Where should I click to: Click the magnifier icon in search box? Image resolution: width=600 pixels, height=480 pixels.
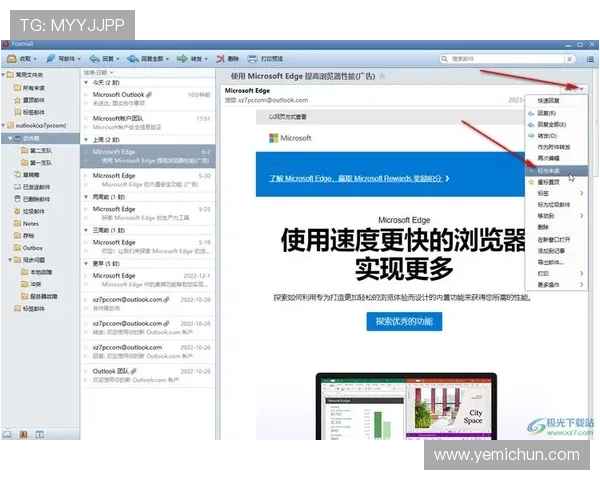444,59
